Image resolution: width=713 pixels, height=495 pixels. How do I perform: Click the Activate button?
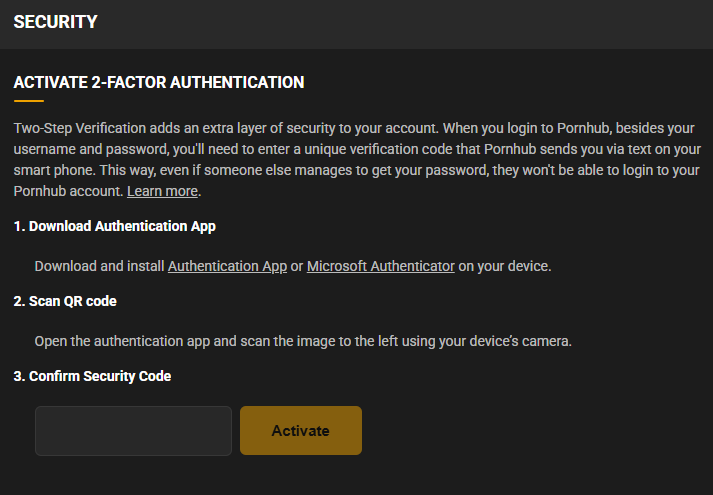point(301,430)
